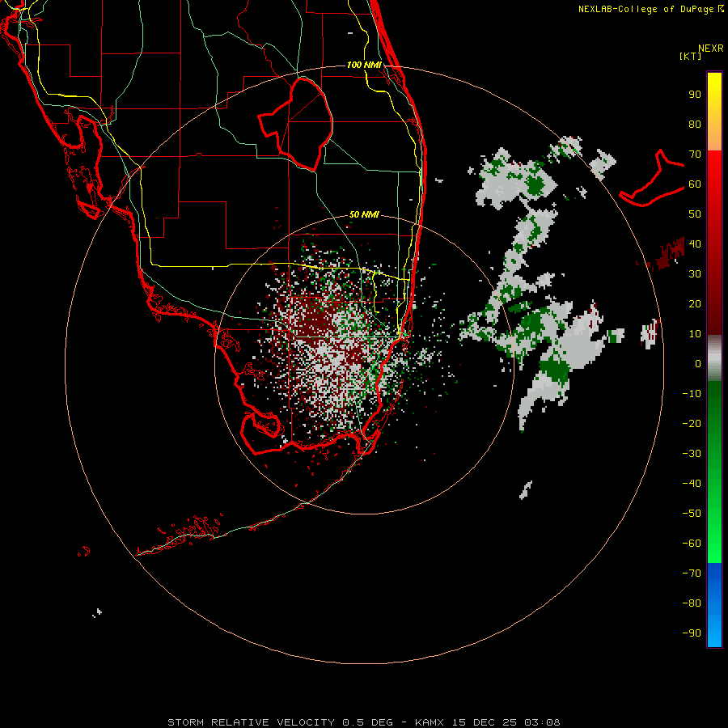This screenshot has height=728, width=728.
Task: Click the blue bottom segment of color bar
Action: tap(714, 605)
